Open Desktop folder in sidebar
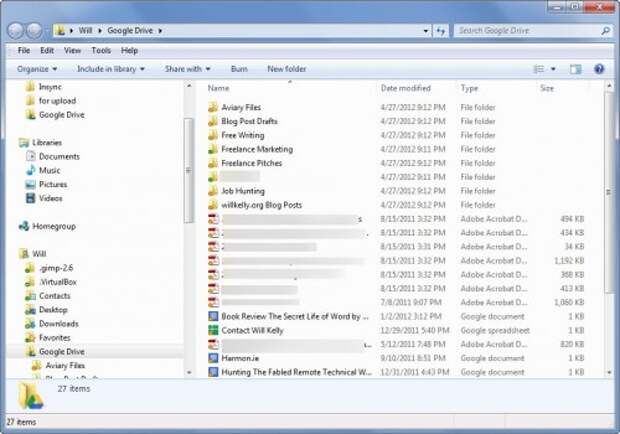Image resolution: width=620 pixels, height=434 pixels. [x=53, y=310]
